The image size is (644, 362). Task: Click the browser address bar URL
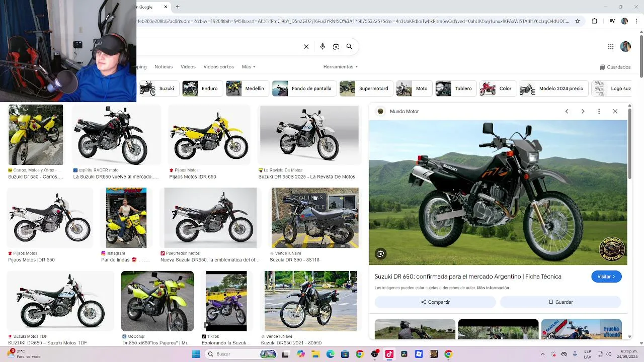[x=352, y=21]
